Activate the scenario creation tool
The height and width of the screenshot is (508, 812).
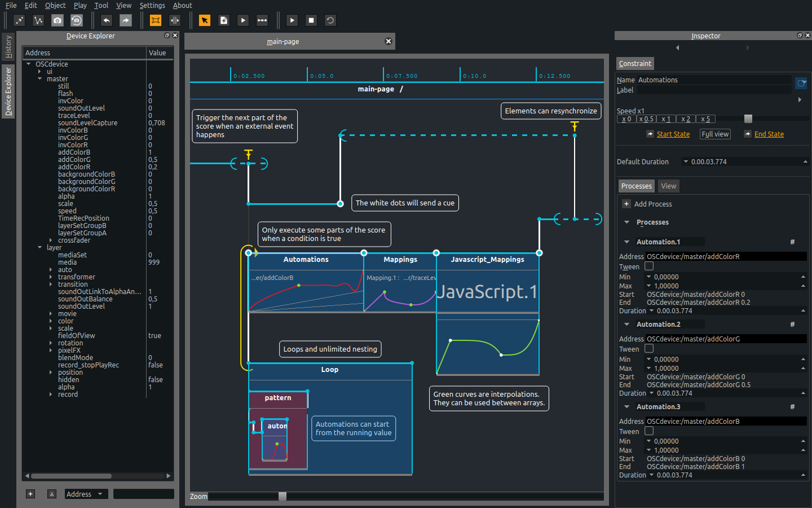[x=224, y=20]
